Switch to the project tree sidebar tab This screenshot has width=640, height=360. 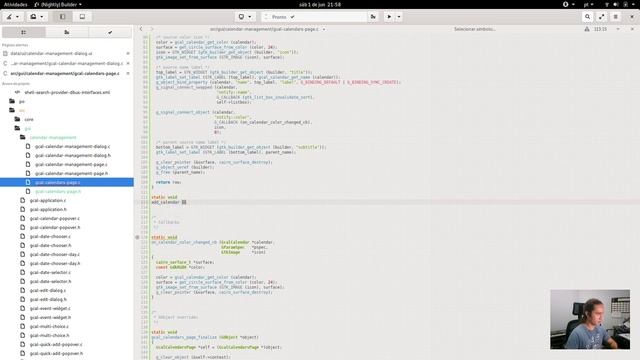(x=24, y=32)
